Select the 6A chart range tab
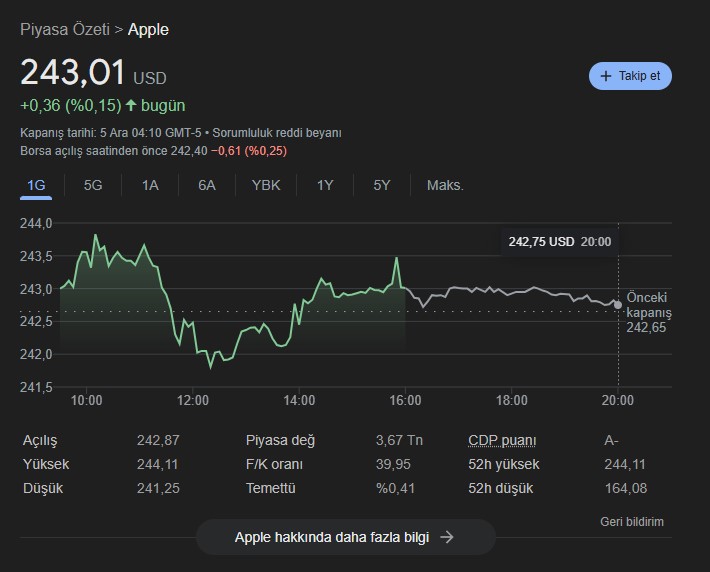The width and height of the screenshot is (710, 572). tap(207, 185)
